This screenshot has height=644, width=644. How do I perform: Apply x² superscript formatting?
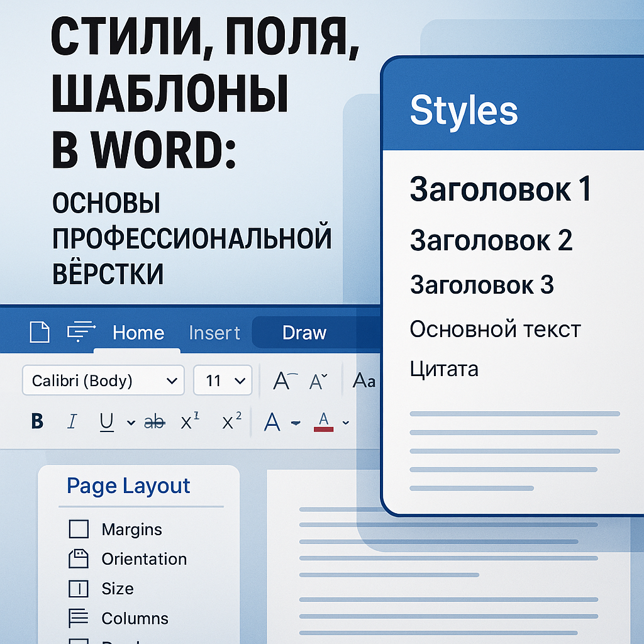231,420
